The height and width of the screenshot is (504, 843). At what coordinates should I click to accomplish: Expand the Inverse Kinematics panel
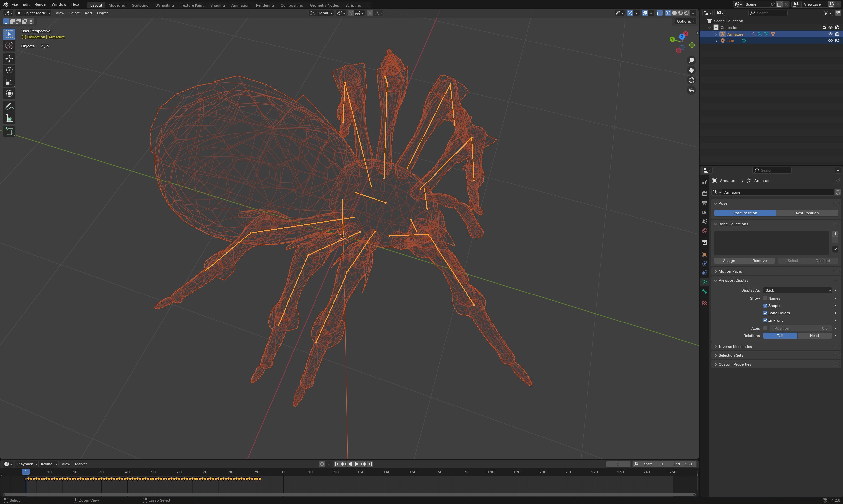click(735, 347)
